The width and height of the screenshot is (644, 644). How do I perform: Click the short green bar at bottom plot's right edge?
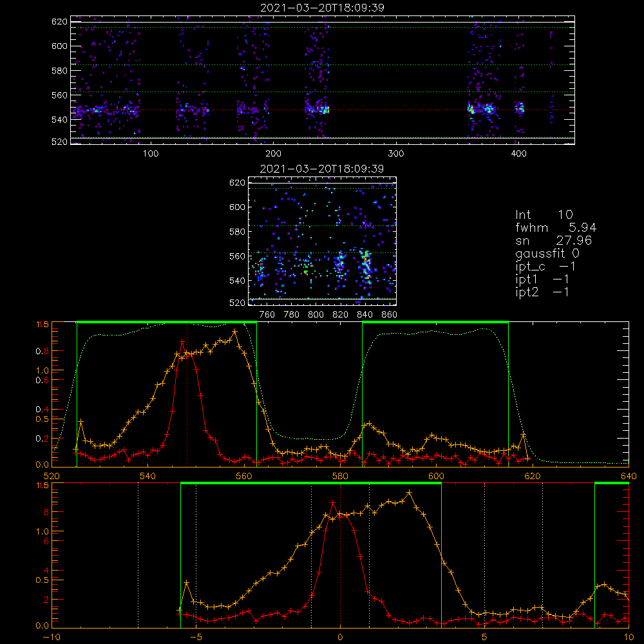pyautogui.click(x=612, y=483)
